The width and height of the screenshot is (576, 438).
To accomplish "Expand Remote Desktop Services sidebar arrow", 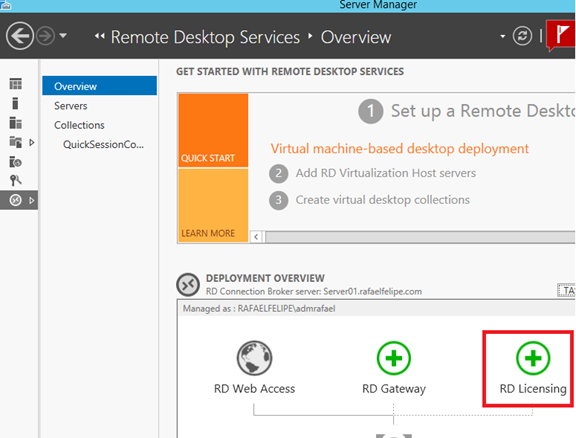I will coord(32,200).
